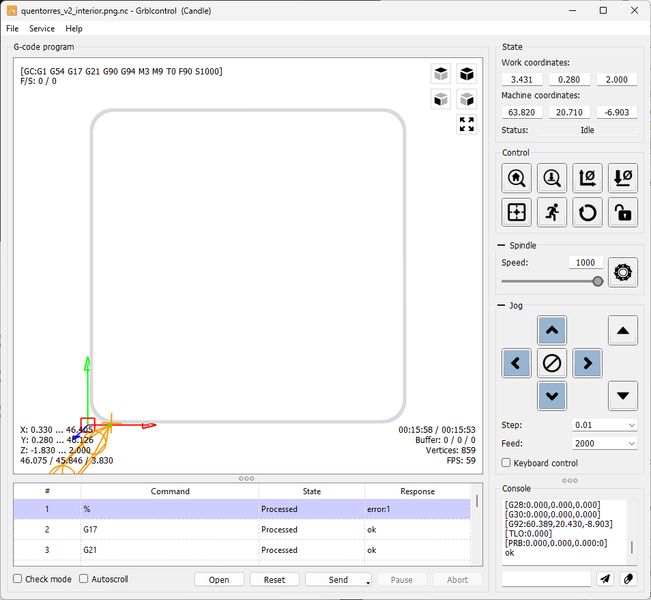
Task: Click the work coordinate X value 3.431
Action: [521, 79]
